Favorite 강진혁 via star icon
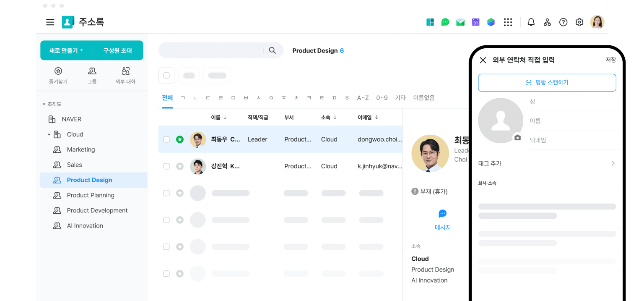The width and height of the screenshot is (644, 301). (x=180, y=166)
